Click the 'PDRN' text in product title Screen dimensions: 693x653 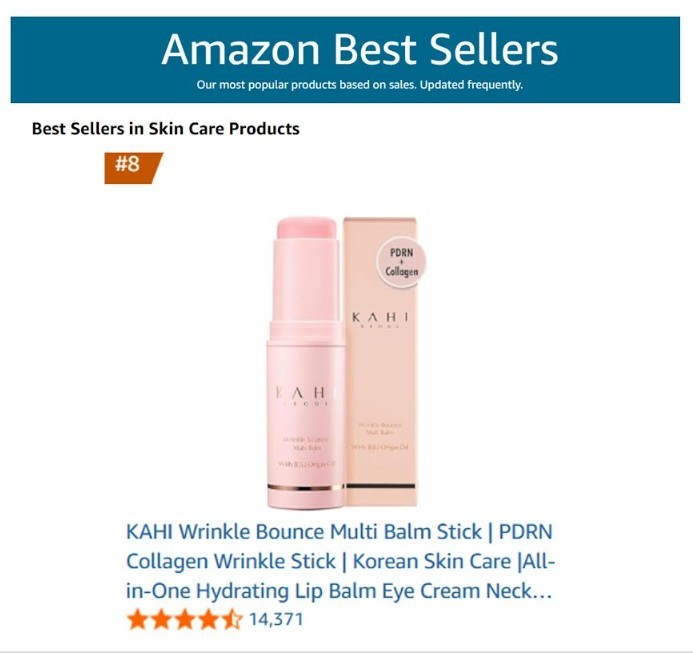tap(525, 531)
